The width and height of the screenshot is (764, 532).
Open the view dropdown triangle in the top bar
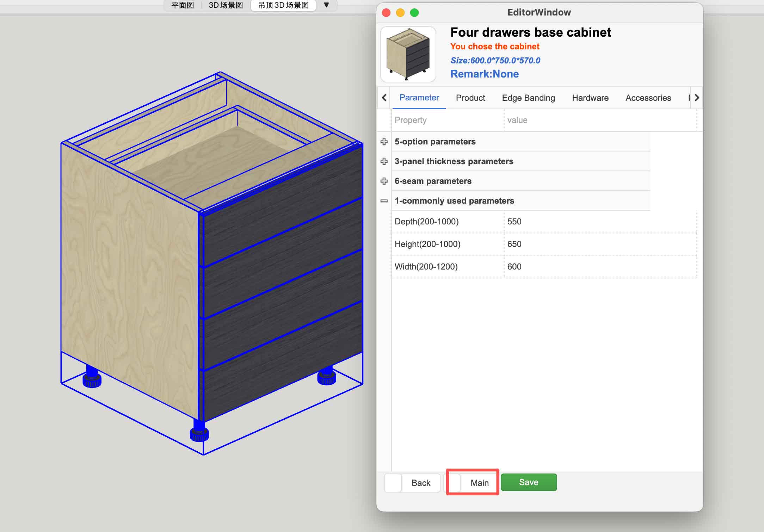click(326, 5)
